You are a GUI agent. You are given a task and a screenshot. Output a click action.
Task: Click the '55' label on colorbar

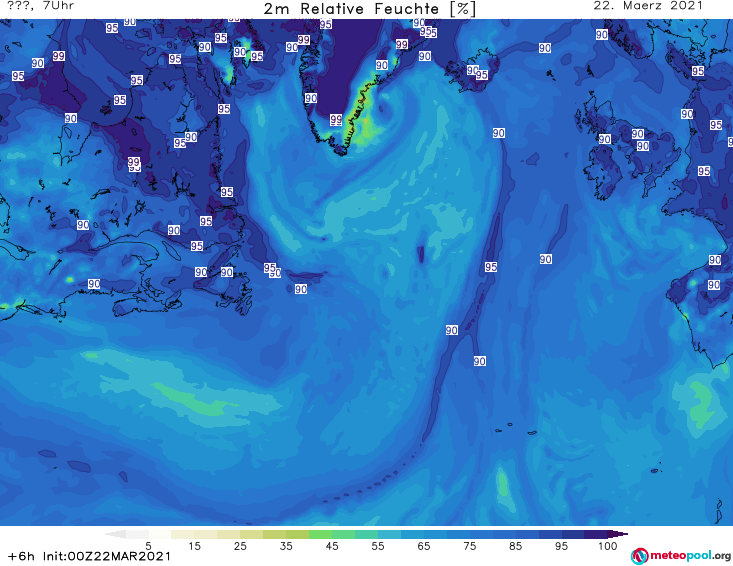point(378,546)
